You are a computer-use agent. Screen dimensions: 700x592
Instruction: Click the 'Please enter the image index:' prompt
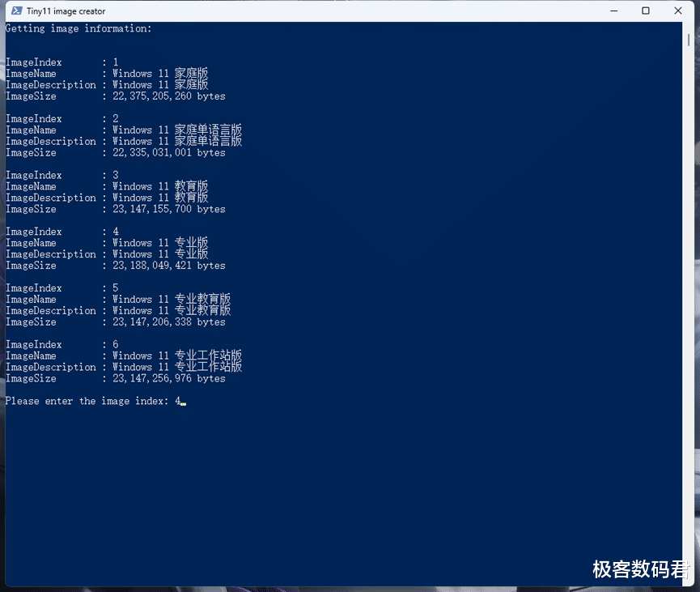(87, 401)
